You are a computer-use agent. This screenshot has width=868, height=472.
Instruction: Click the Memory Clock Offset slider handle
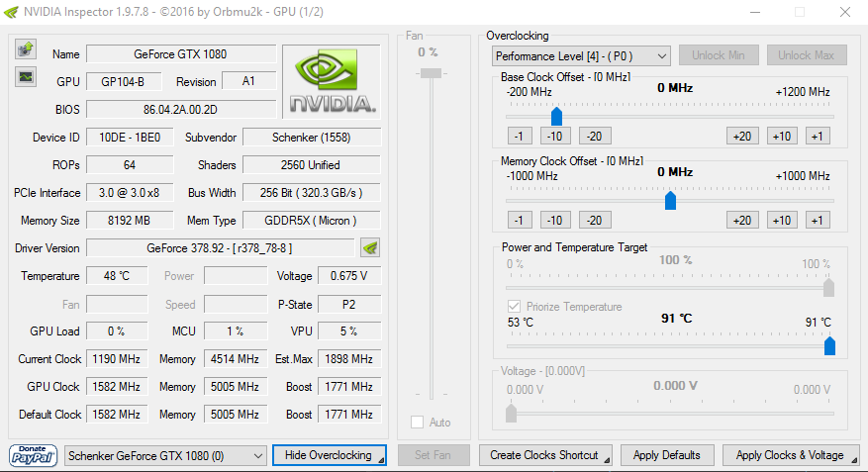coord(670,200)
